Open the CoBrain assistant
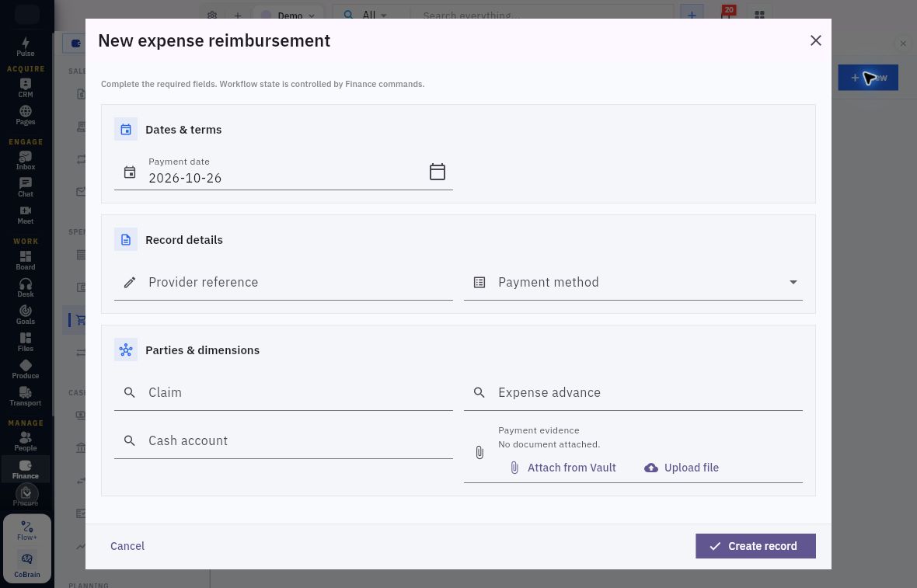The height and width of the screenshot is (588, 917). 27,565
